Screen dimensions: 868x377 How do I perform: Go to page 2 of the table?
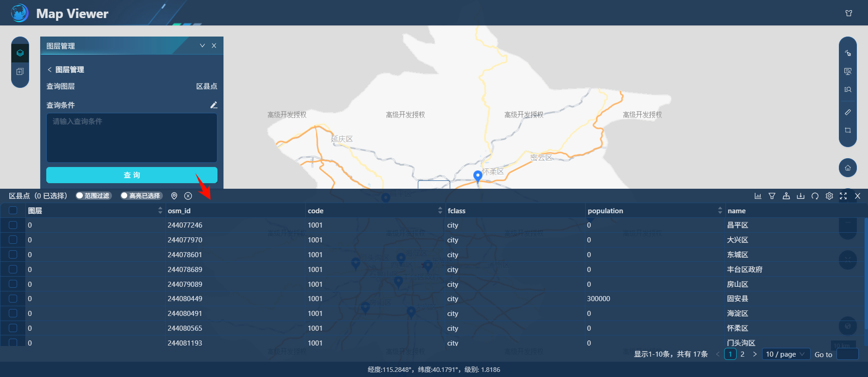click(x=742, y=354)
